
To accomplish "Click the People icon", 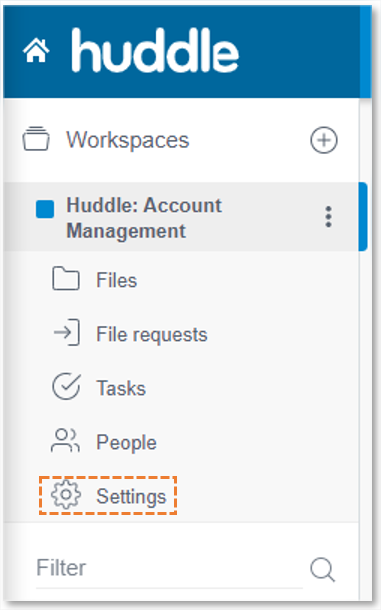I will click(65, 440).
